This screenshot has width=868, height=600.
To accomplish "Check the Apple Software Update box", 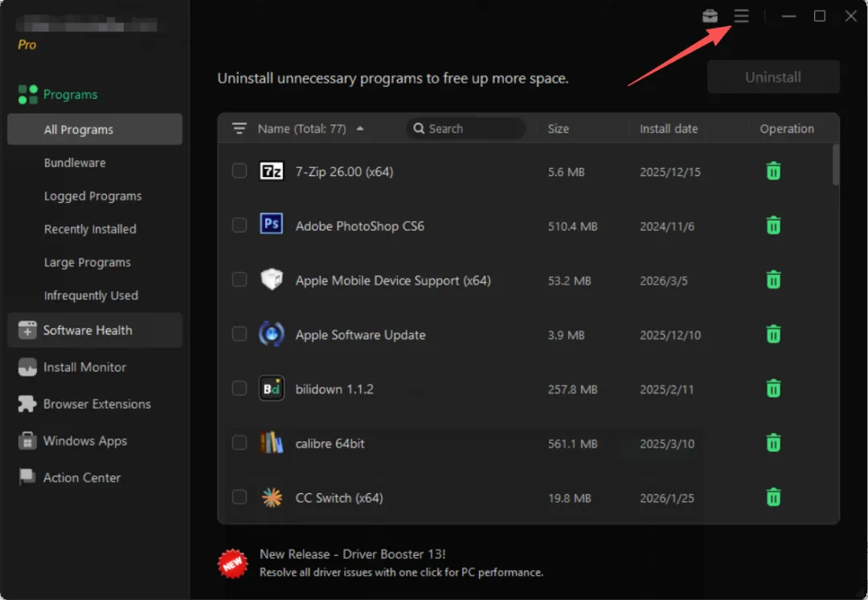I will point(240,334).
